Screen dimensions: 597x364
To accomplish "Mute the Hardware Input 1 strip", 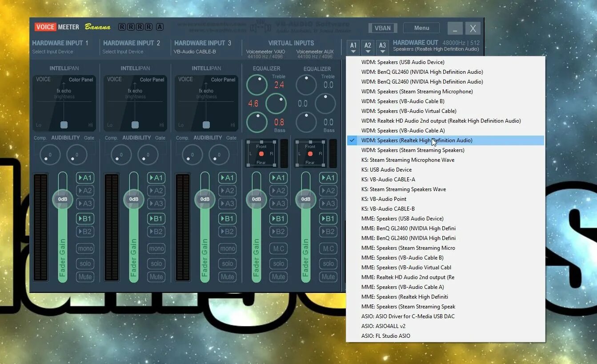I will point(85,276).
